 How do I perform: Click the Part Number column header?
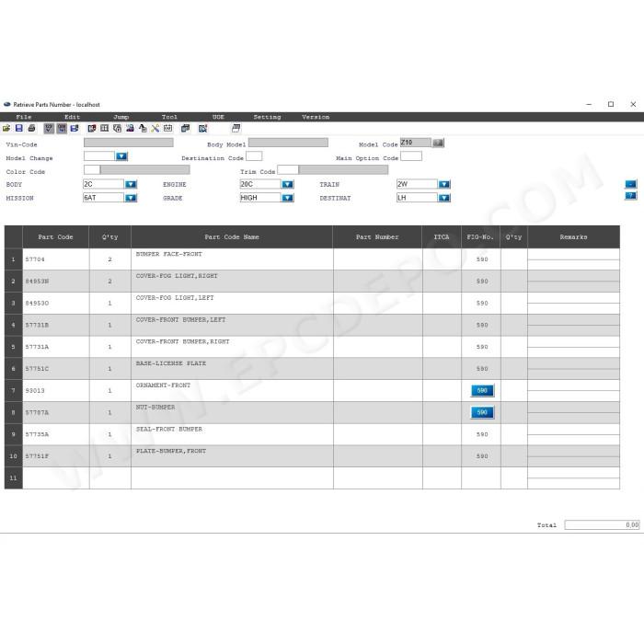pos(377,237)
